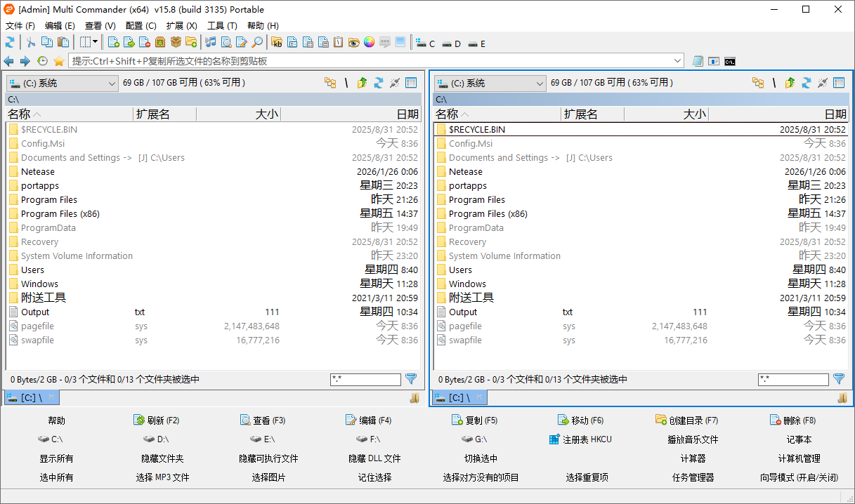Select the [C:] tab at the bottom left panel

pyautogui.click(x=31, y=397)
